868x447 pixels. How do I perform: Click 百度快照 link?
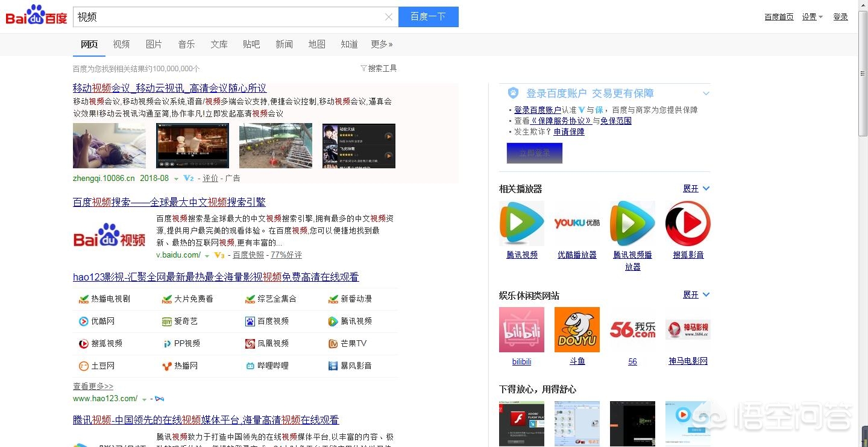248,255
